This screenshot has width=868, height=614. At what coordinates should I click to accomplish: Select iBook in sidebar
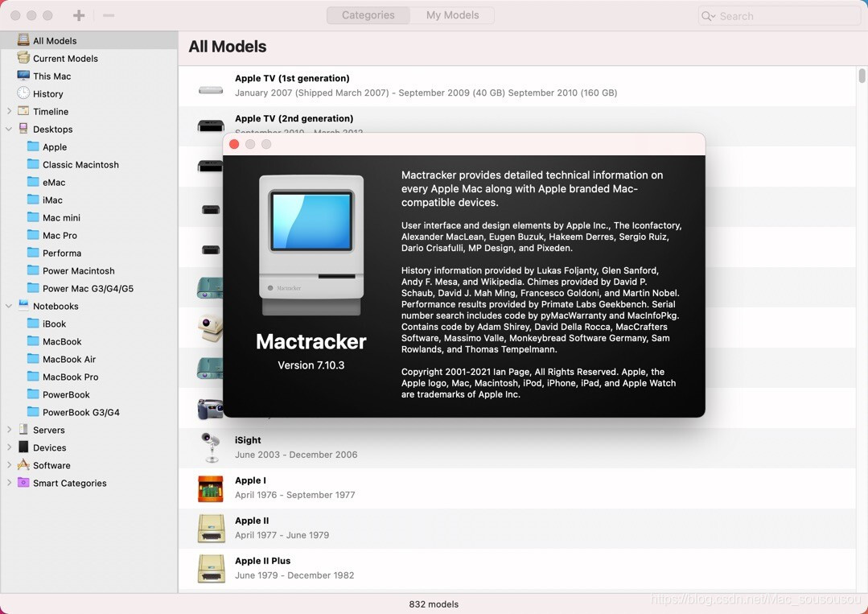[x=54, y=323]
